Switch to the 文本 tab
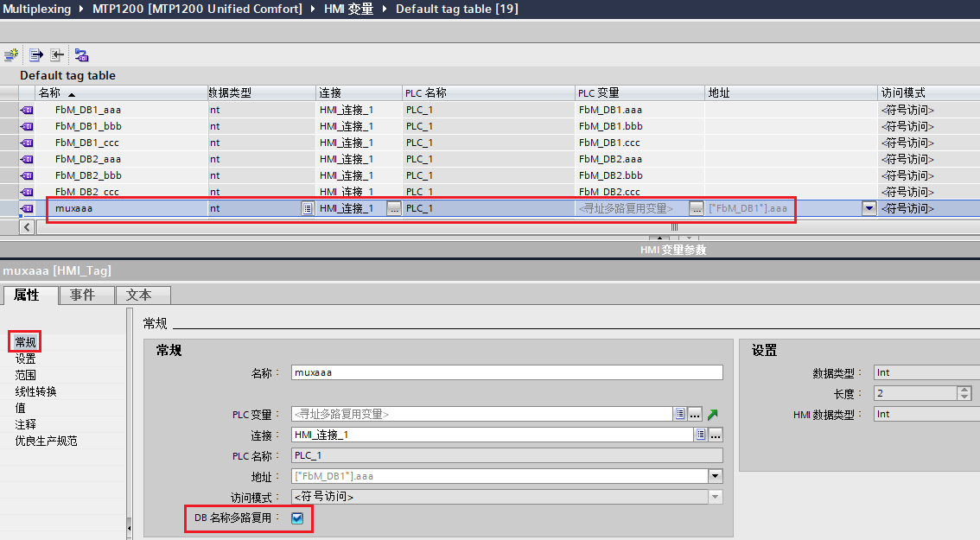Viewport: 980px width, 540px height. [x=142, y=294]
